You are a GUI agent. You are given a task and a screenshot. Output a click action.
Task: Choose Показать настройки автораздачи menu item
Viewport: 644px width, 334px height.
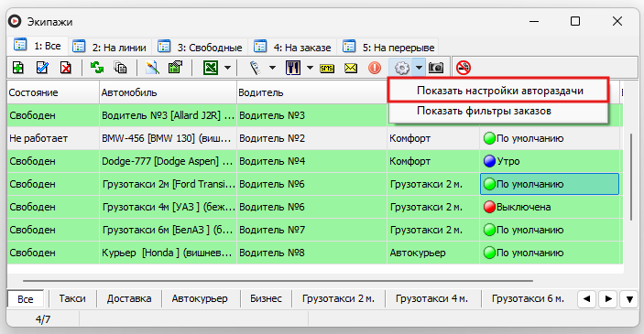[498, 91]
